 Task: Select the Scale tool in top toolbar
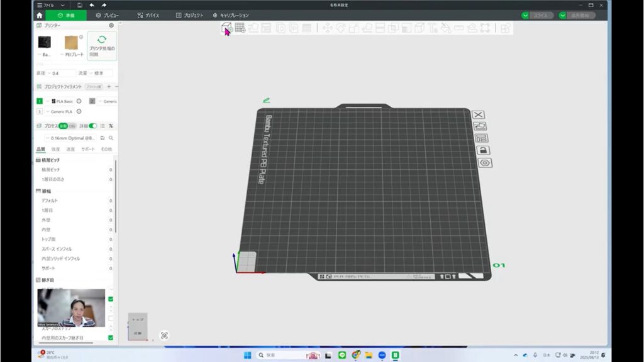[353, 28]
